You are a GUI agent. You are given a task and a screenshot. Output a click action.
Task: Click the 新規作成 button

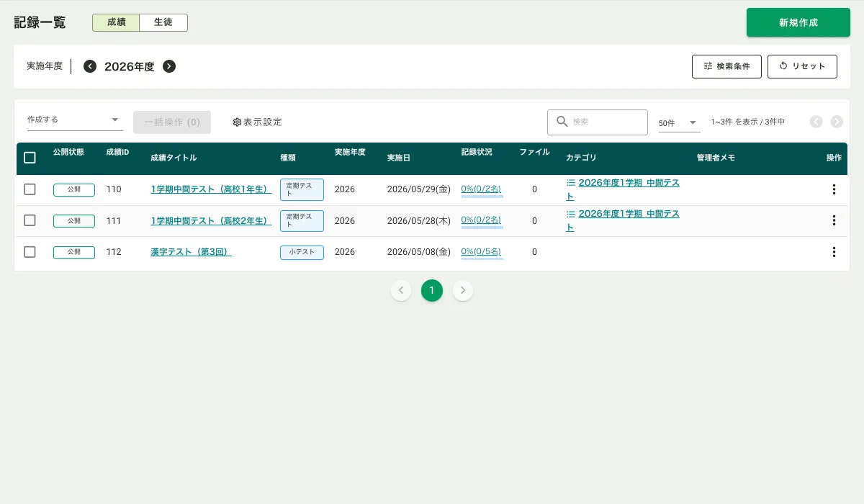(798, 22)
